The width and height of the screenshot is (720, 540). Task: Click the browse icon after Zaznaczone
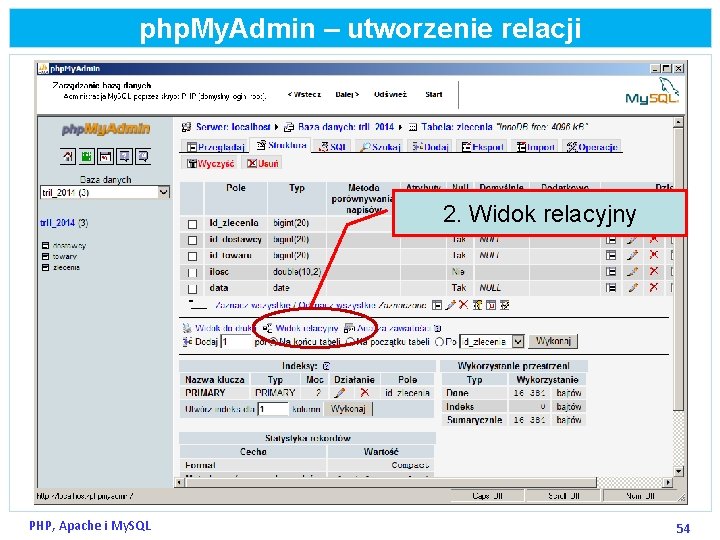pos(437,305)
